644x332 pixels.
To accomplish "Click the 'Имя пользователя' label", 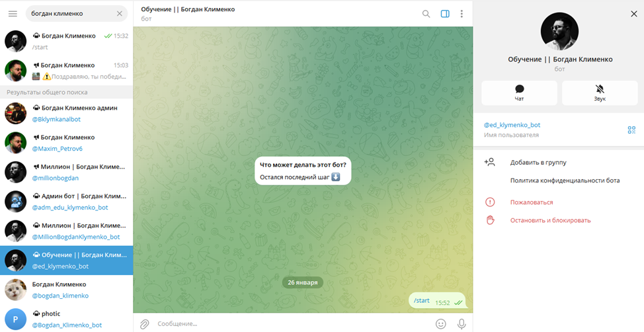I will (x=511, y=135).
